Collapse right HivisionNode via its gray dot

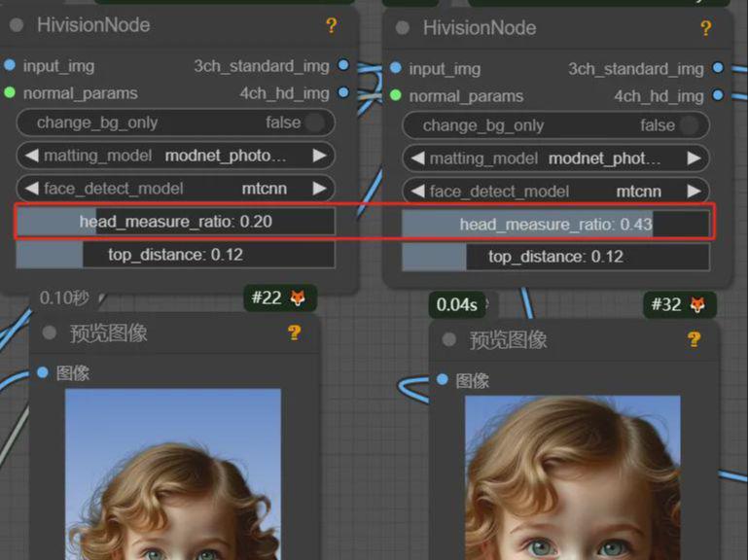(x=403, y=29)
